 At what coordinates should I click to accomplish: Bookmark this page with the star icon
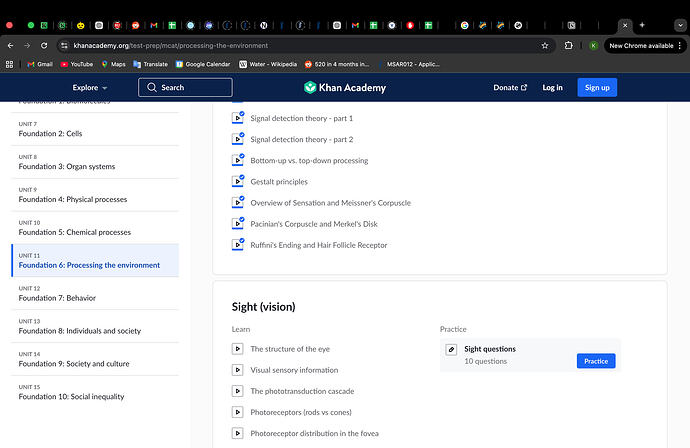[x=545, y=45]
